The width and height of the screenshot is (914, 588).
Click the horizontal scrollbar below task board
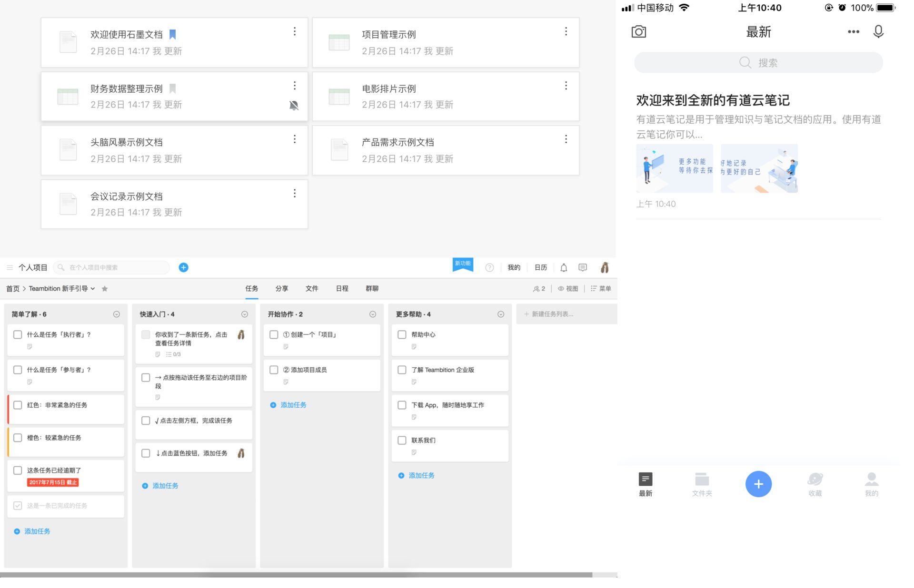[296, 575]
